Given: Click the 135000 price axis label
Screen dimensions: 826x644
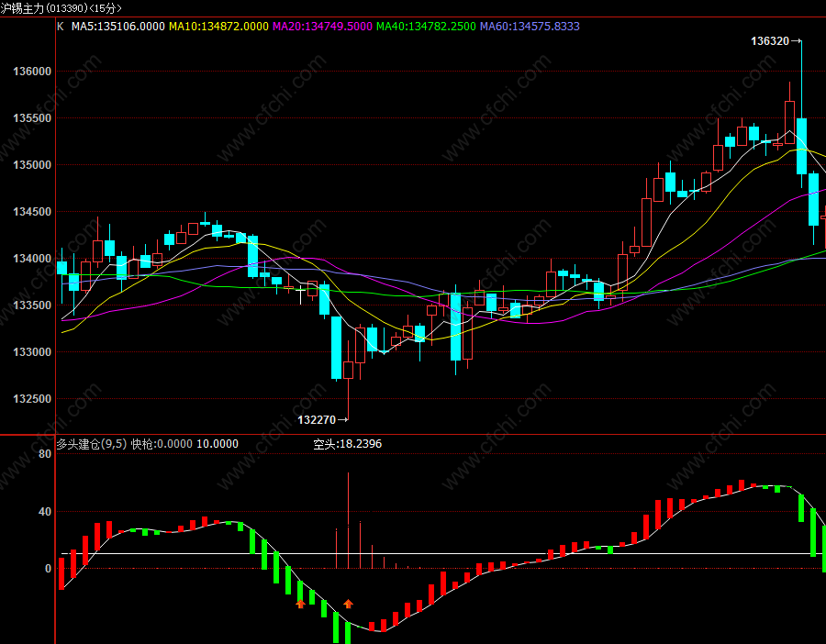Looking at the screenshot, I should coord(32,165).
